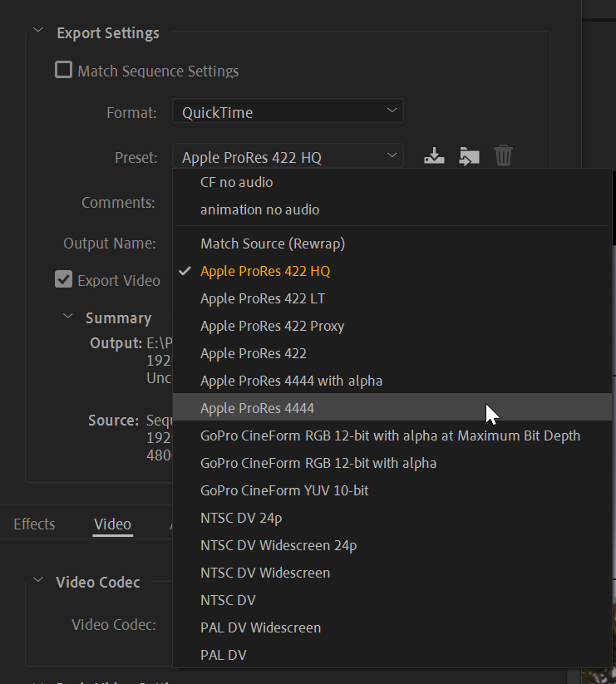Collapse the Preset dropdown list

[288, 157]
